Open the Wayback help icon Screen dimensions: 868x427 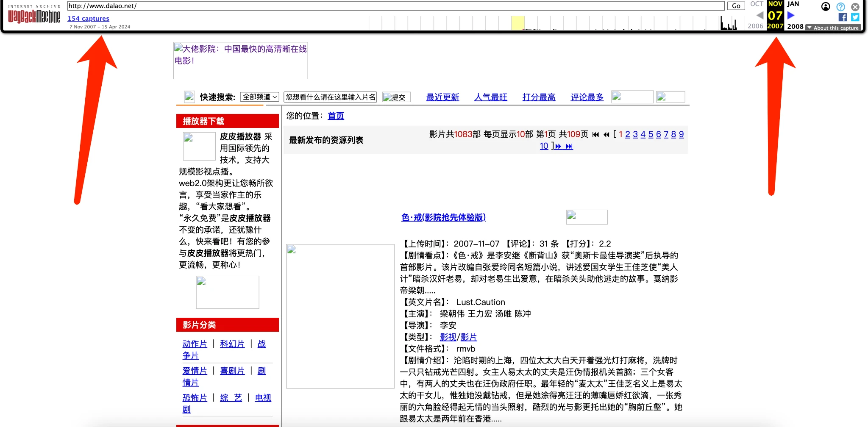840,6
